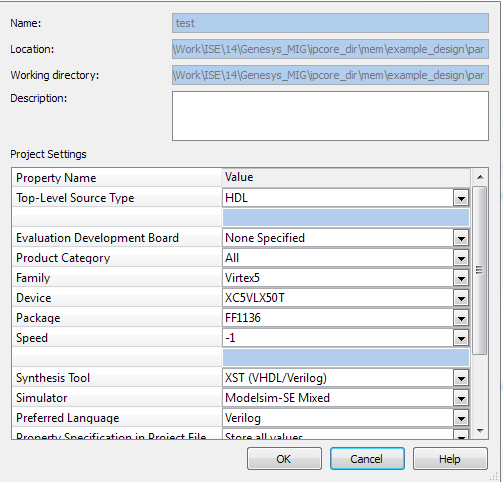The image size is (503, 482).
Task: Click inside the Description text box
Action: [330, 116]
